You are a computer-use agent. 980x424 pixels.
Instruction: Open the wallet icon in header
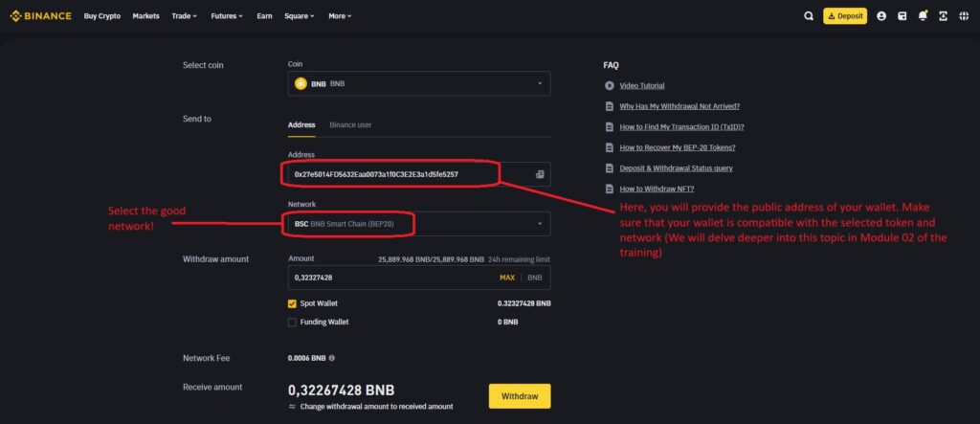[x=902, y=16]
